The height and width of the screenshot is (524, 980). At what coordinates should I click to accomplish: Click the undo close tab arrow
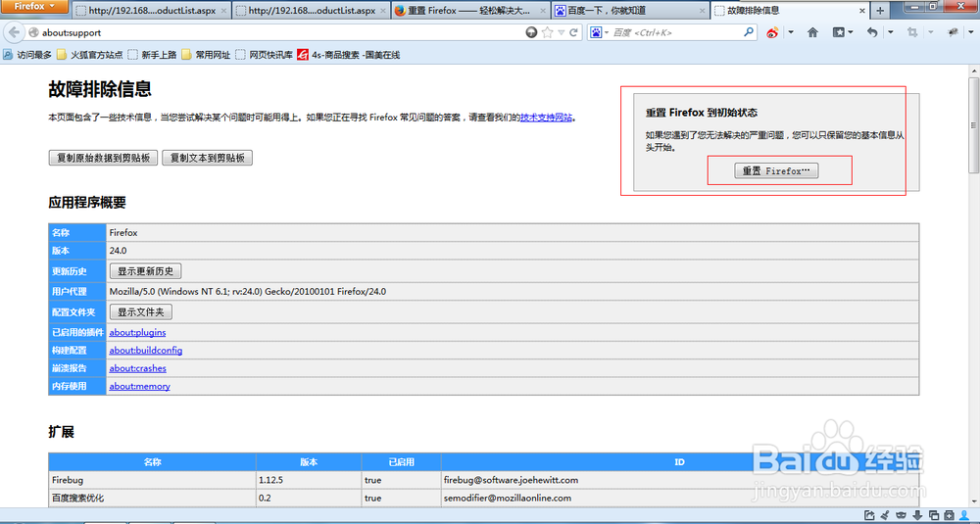[x=872, y=32]
